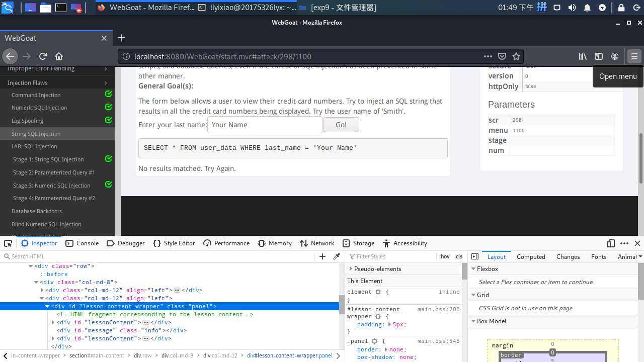644x362 pixels.
Task: Toggle the Firefox sidebar icon
Action: pyautogui.click(x=599, y=56)
